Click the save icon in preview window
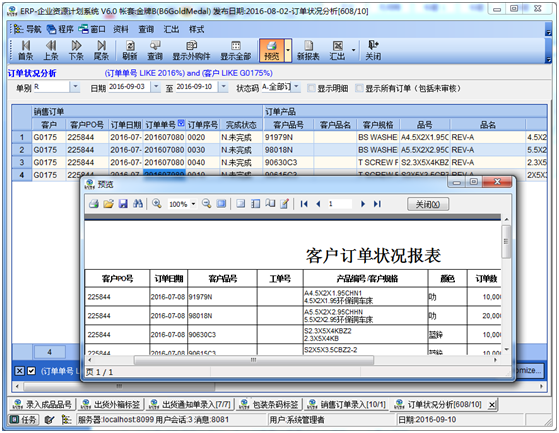This screenshot has height=433, width=559. (123, 204)
